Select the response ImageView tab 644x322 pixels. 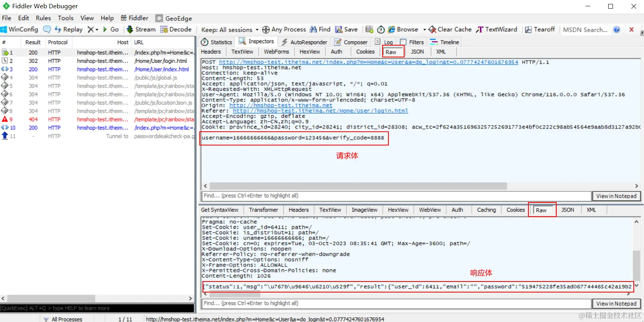click(364, 210)
